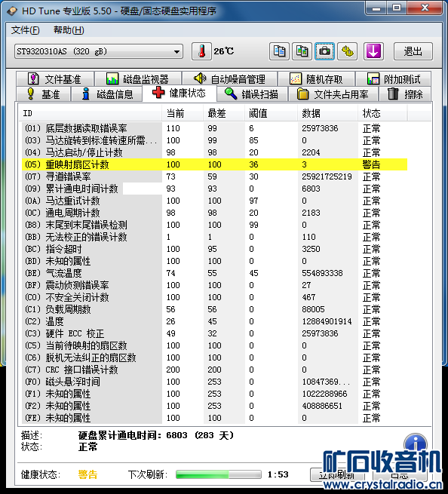Switch to the 擦除 tab
The image size is (448, 494).
click(x=405, y=94)
